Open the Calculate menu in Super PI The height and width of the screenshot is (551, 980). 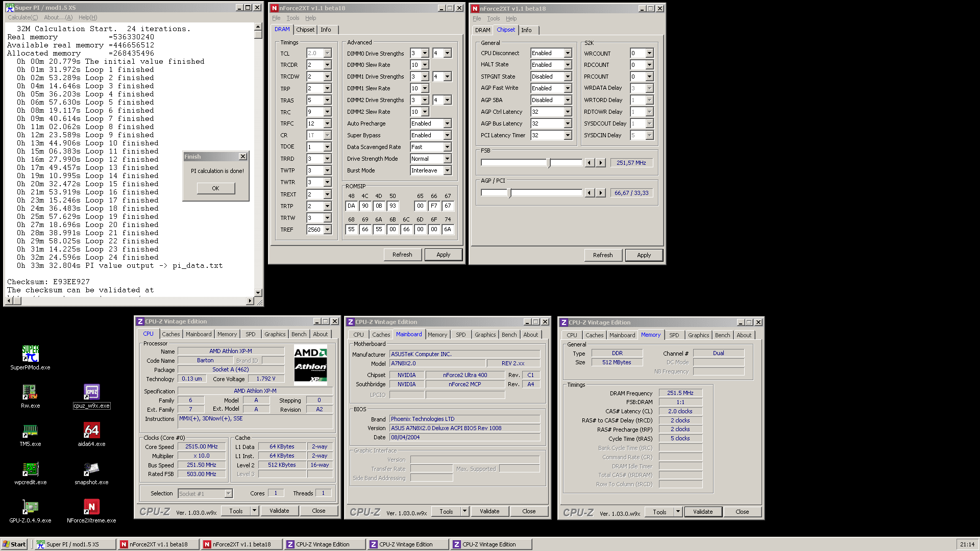pos(23,17)
